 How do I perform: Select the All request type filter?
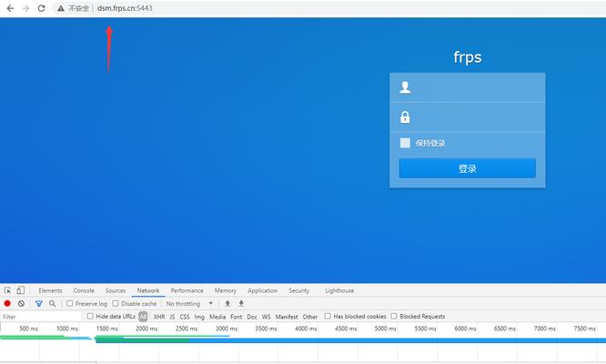click(143, 317)
